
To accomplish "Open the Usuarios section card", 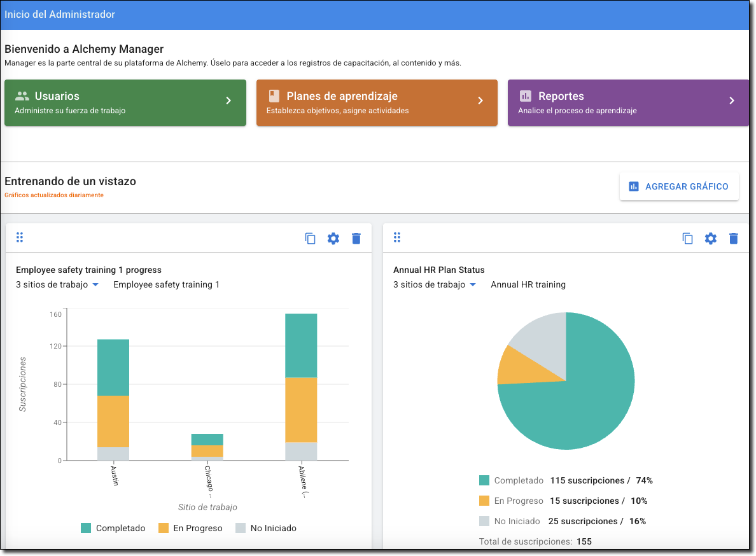I will point(125,102).
